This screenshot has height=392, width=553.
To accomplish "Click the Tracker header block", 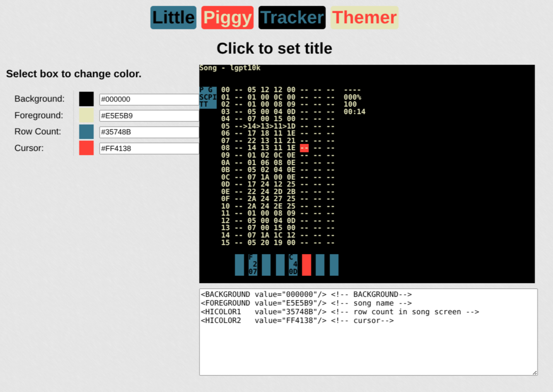I will [x=292, y=17].
